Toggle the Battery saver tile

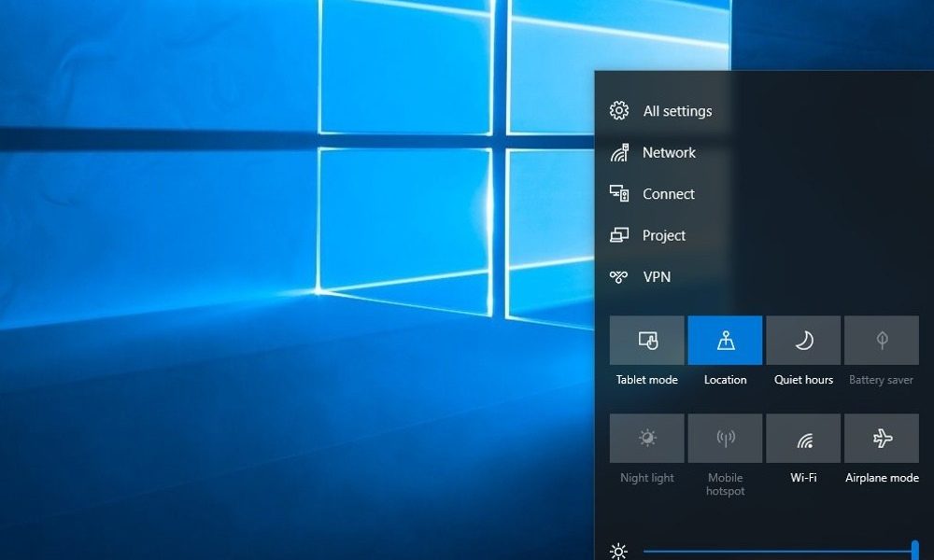[x=882, y=341]
